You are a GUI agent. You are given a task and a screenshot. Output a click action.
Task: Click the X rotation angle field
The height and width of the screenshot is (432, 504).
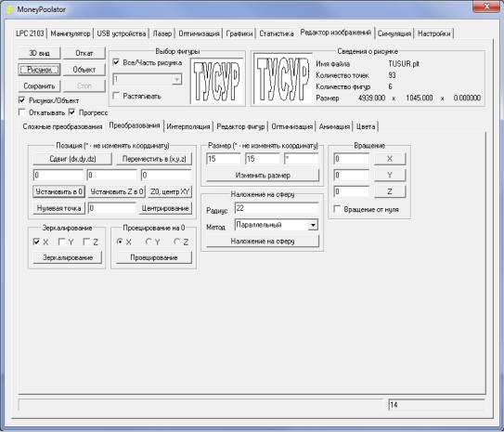pyautogui.click(x=352, y=159)
